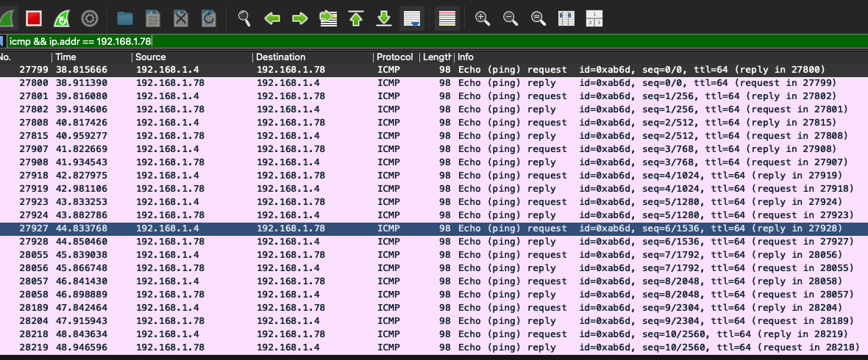868x360 pixels.
Task: Select packet number 27918
Action: click(434, 176)
